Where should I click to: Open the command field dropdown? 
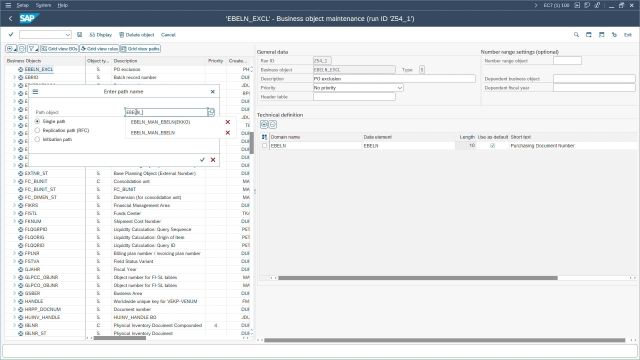68,35
